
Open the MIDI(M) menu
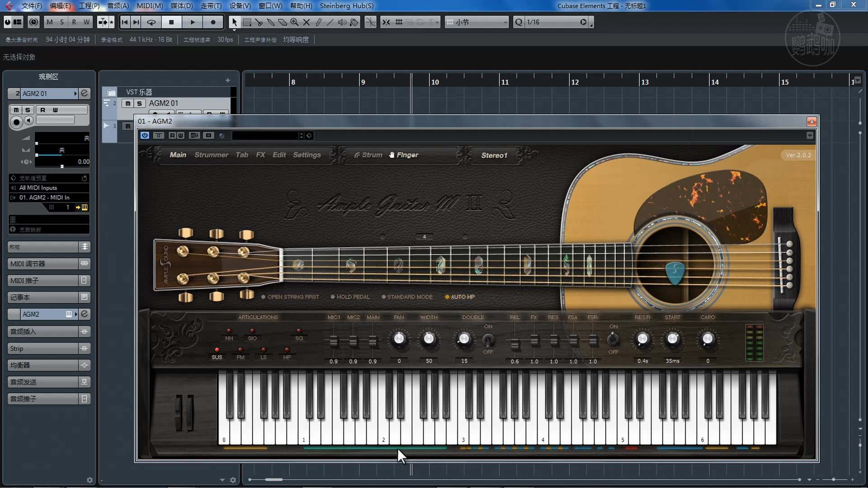[x=150, y=6]
